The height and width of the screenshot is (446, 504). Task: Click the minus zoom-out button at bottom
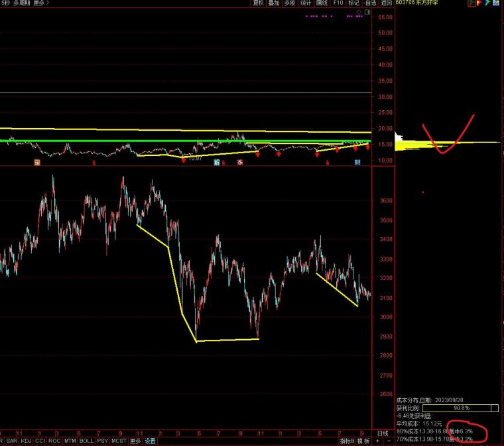[389, 441]
